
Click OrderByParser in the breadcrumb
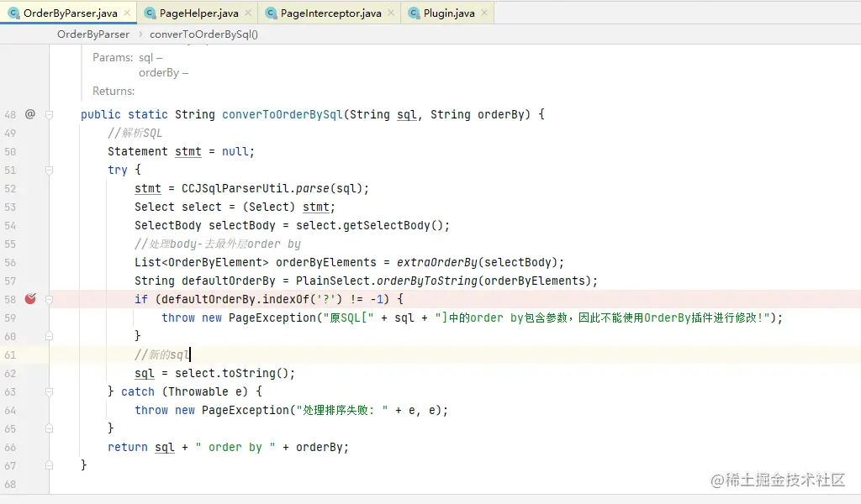pos(93,34)
